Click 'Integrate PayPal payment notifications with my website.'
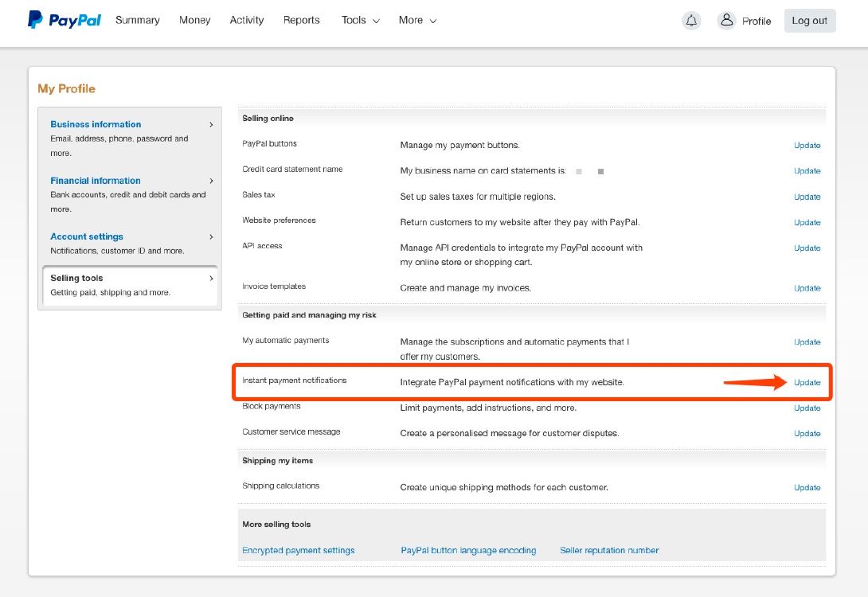The width and height of the screenshot is (868, 597). (x=512, y=382)
